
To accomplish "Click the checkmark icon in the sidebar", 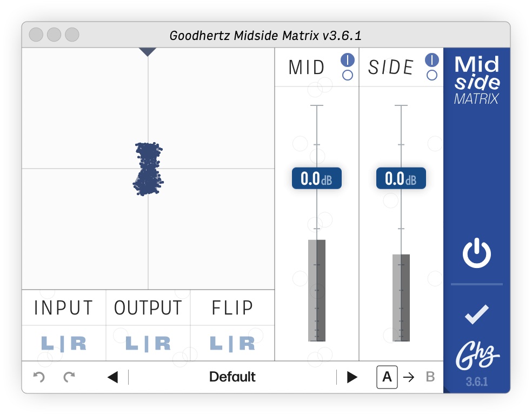I will click(x=476, y=313).
